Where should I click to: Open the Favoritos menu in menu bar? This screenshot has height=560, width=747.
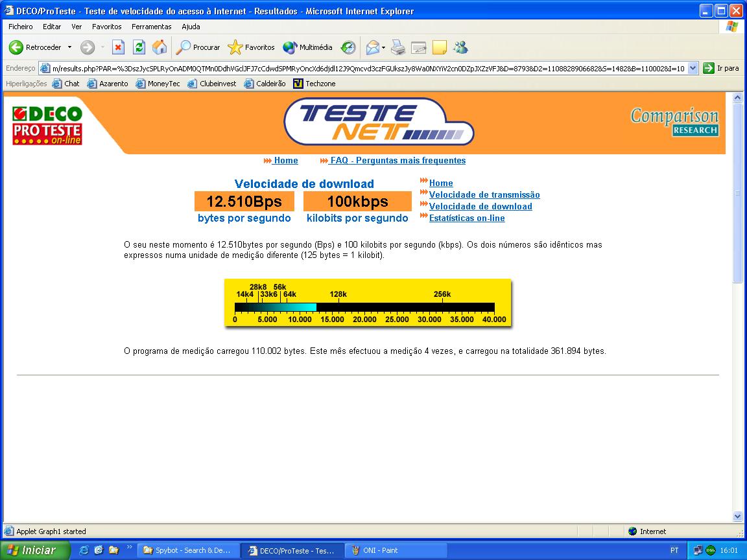point(107,27)
